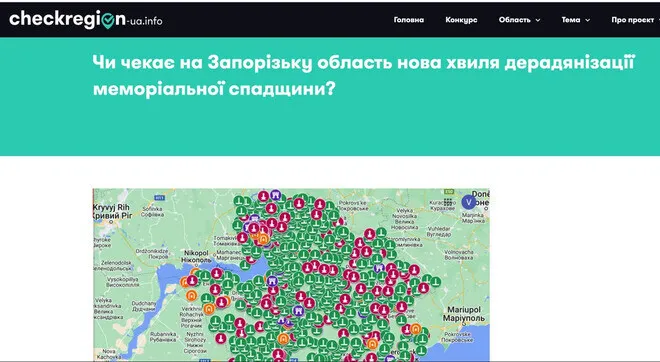Image resolution: width=660 pixels, height=362 pixels.
Task: Click orange arch marker closest to Mariupol
Action: pyautogui.click(x=416, y=329)
